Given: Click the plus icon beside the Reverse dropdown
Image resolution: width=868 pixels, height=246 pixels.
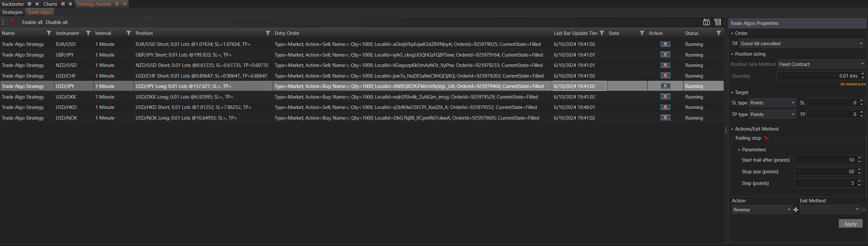Looking at the screenshot, I should (796, 210).
